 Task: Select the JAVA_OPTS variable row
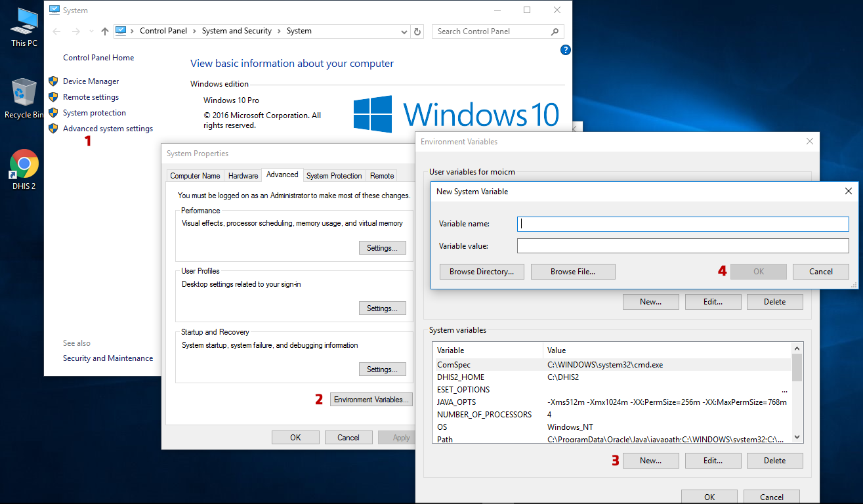(x=612, y=402)
